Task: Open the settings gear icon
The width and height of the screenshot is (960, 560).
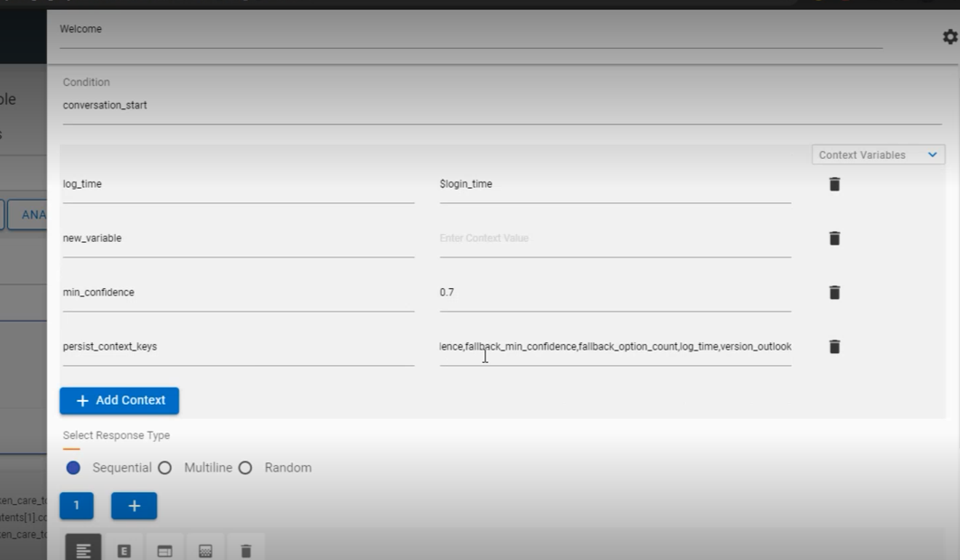Action: [x=949, y=37]
